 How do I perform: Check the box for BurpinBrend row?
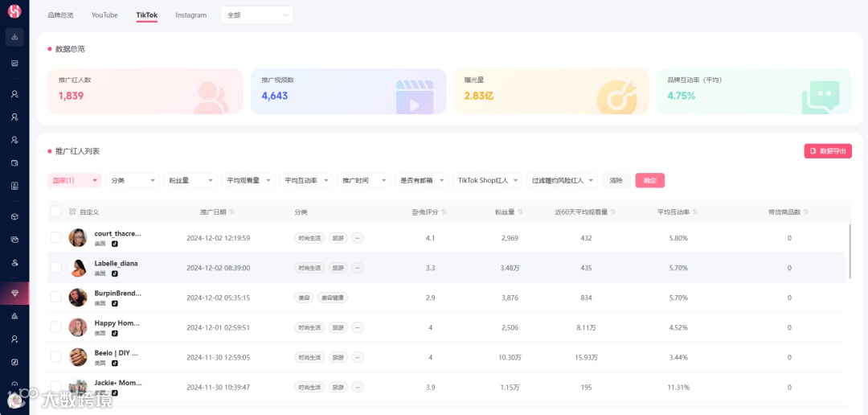point(56,298)
